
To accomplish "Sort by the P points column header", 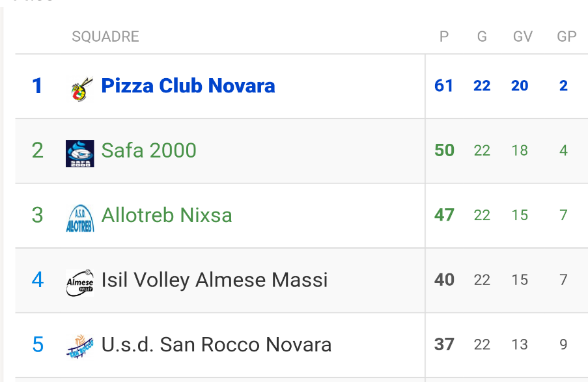I will point(444,36).
